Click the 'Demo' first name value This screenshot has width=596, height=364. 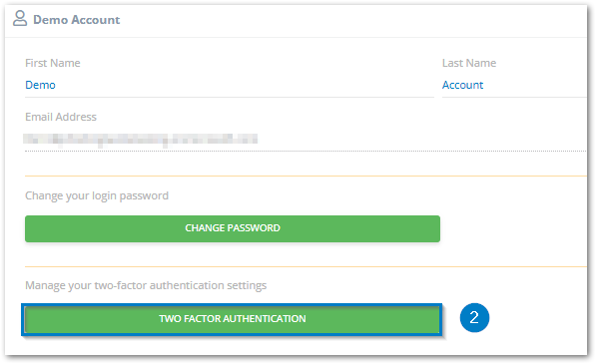(40, 85)
